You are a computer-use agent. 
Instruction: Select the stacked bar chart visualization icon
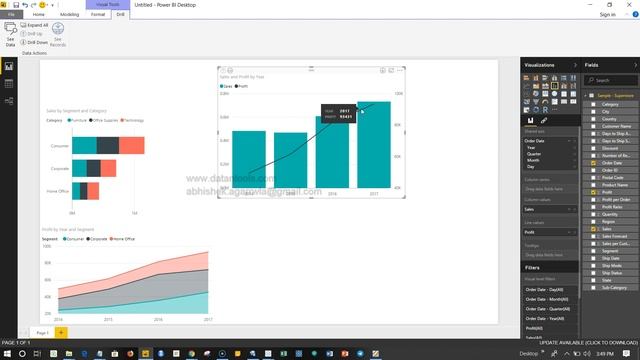pyautogui.click(x=527, y=78)
